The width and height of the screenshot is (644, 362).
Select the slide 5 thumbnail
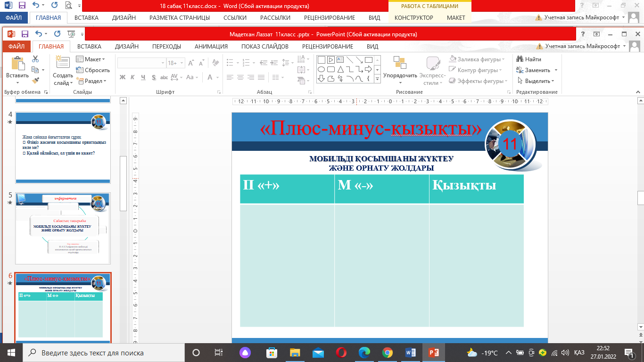tap(63, 228)
